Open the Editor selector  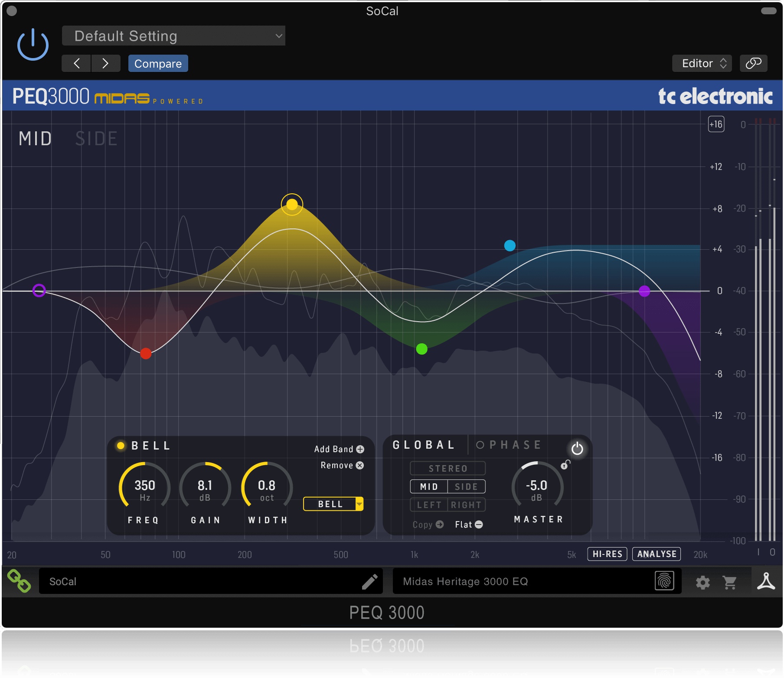701,63
